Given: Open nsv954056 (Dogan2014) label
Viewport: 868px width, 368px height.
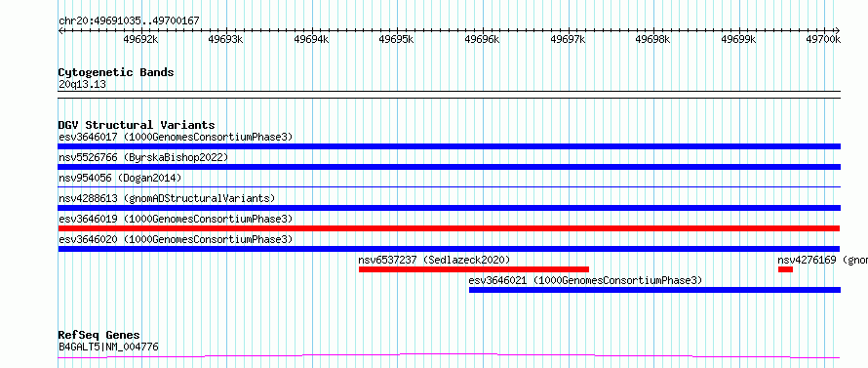Looking at the screenshot, I should pos(120,178).
